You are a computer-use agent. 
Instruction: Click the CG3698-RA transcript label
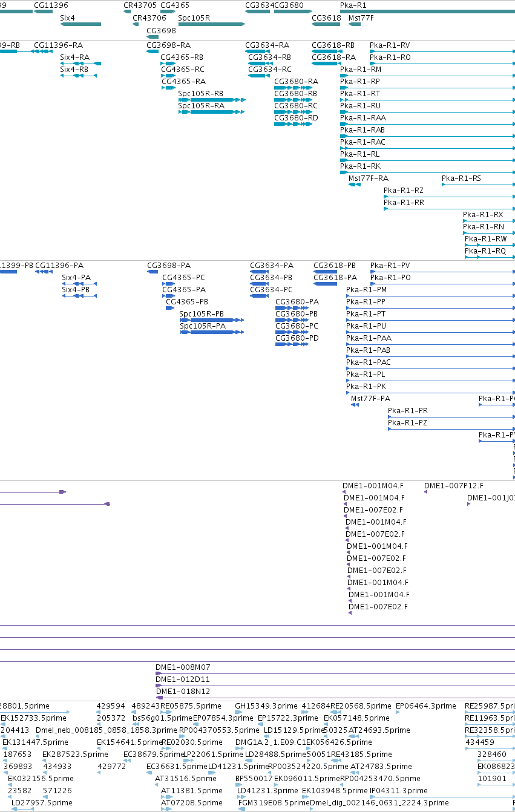pos(168,45)
